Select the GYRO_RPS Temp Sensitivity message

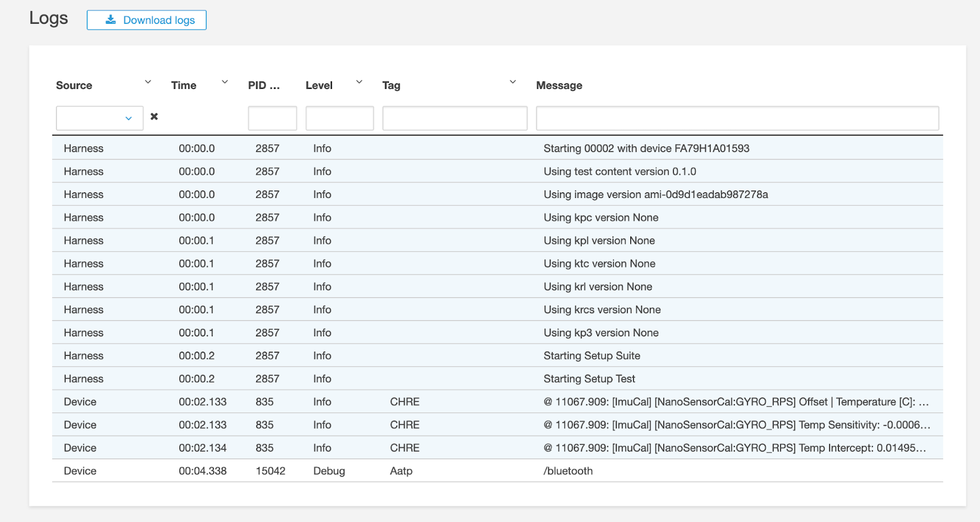tap(737, 425)
